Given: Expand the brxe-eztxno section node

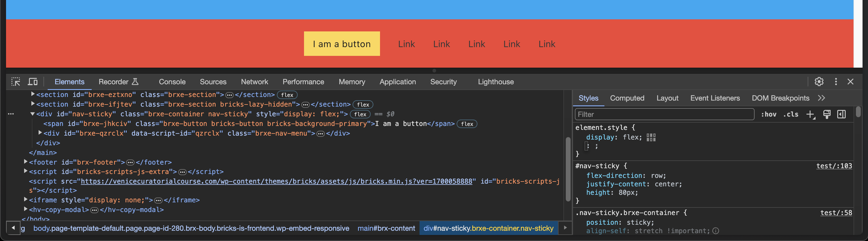Looking at the screenshot, I should (33, 94).
